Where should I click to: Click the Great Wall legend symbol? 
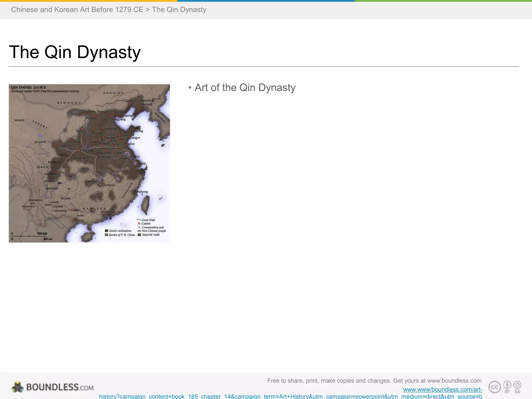139,220
